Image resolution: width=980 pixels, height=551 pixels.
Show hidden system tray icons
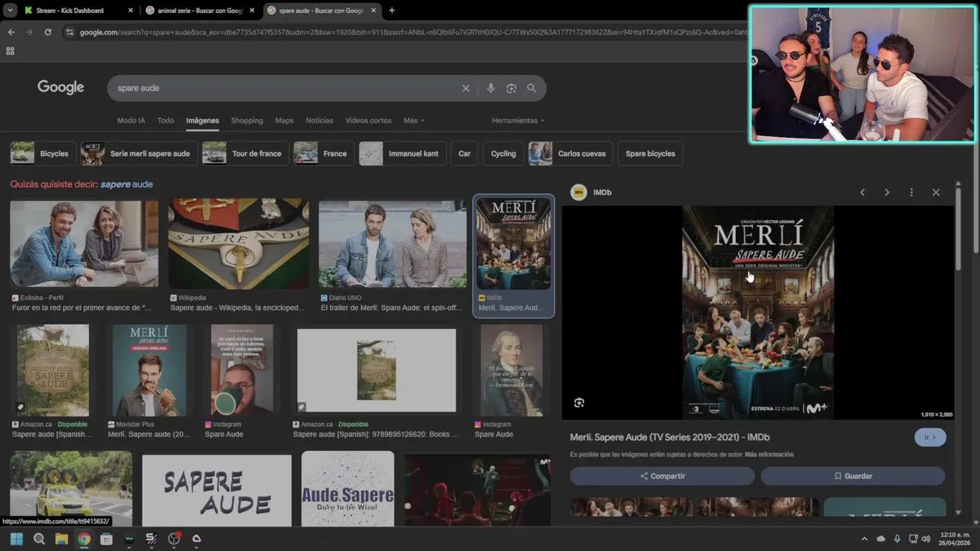point(864,539)
